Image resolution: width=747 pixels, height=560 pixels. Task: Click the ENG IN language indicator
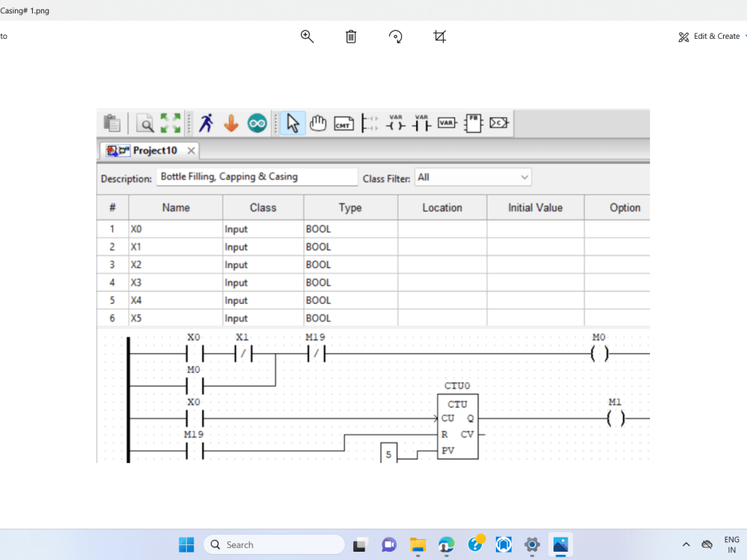click(731, 544)
